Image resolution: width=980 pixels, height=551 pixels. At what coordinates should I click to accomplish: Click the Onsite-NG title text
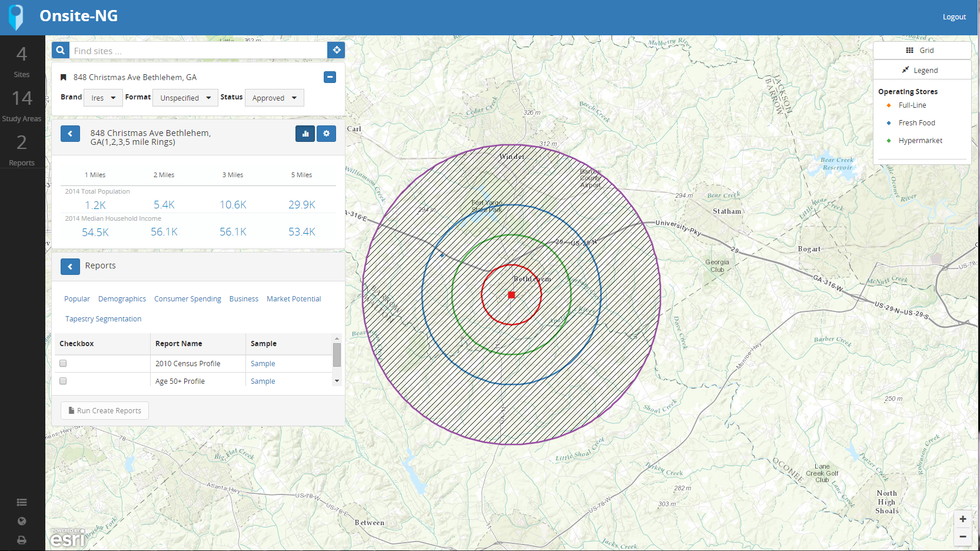(x=79, y=16)
